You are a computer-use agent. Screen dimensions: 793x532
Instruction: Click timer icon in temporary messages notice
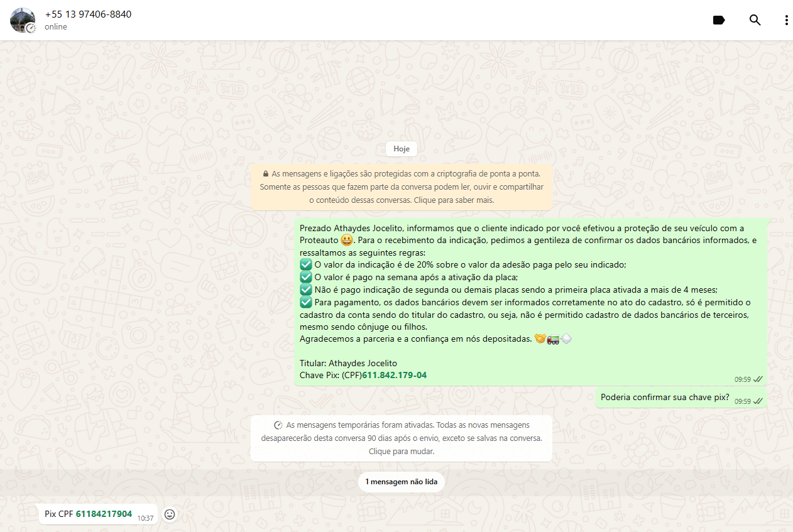click(278, 425)
